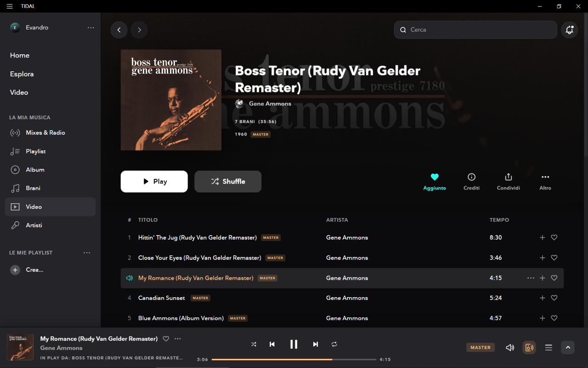Open options next to Le Mie Playlist
The image size is (588, 368).
click(87, 253)
